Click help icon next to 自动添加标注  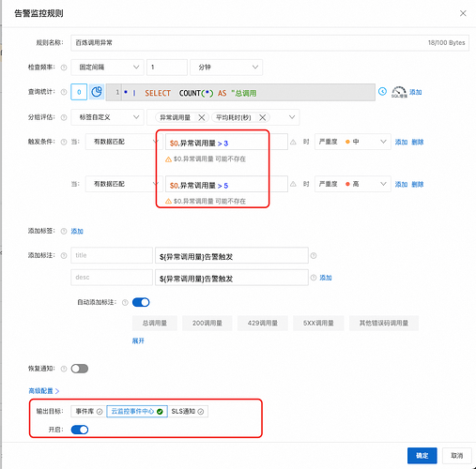point(125,302)
